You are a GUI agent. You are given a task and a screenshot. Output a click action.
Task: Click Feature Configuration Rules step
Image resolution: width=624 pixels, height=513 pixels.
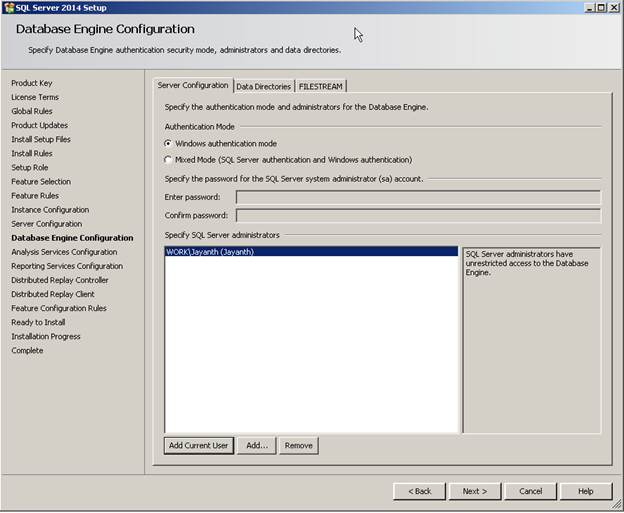coord(59,308)
